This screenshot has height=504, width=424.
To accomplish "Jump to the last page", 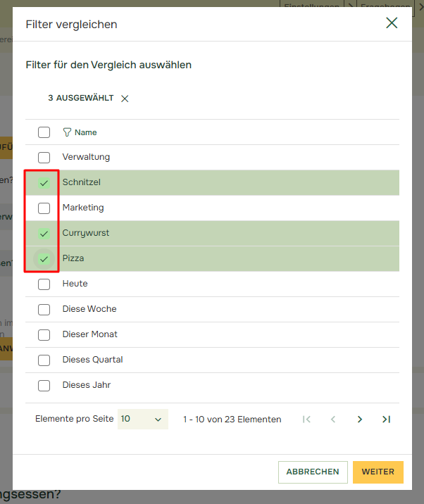I will [x=386, y=419].
